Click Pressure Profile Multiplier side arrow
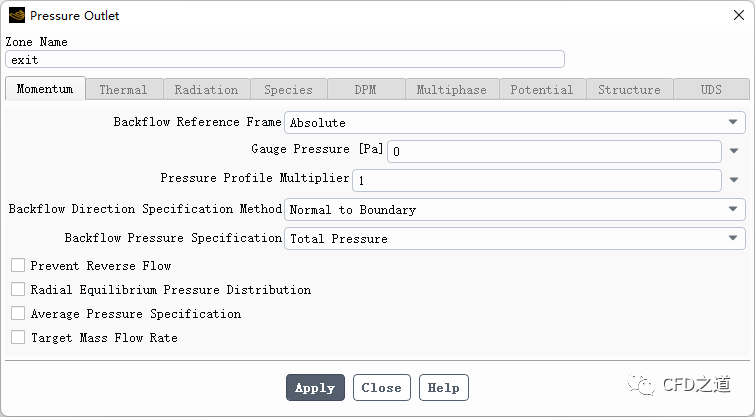Viewport: 755px width, 417px height. (734, 181)
